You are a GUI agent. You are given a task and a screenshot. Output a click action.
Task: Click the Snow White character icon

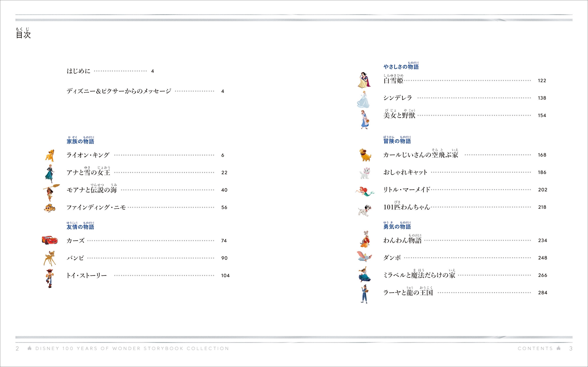(x=364, y=80)
